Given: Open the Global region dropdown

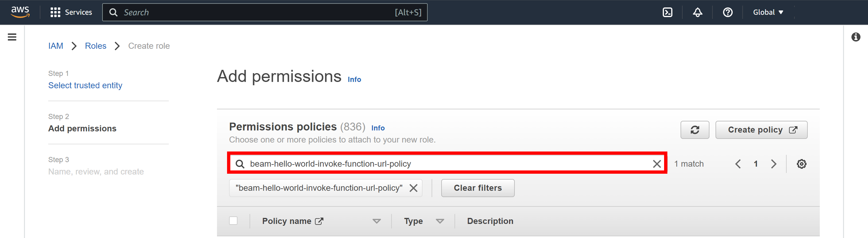Looking at the screenshot, I should tap(767, 12).
